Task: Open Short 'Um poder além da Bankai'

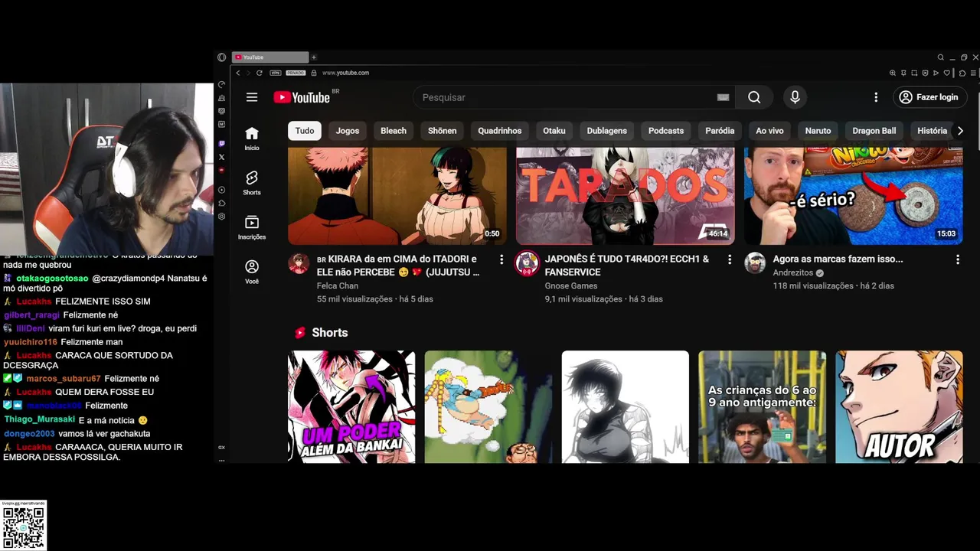Action: 351,406
